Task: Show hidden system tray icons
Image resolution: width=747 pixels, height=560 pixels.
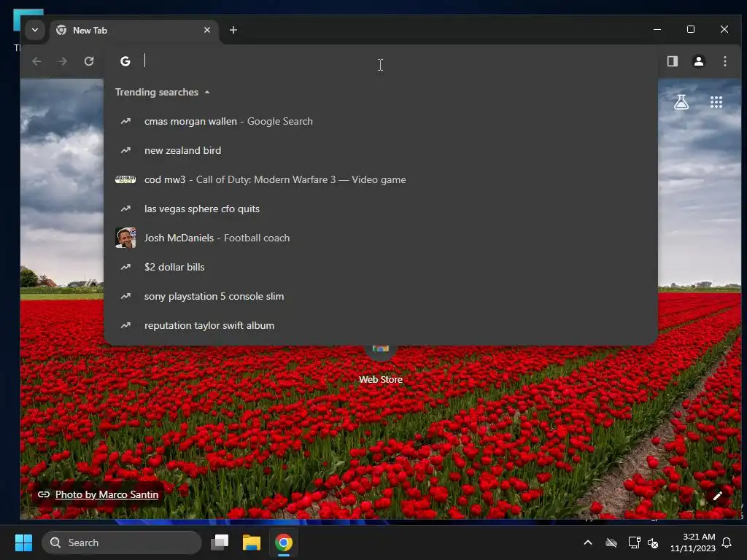Action: click(x=588, y=542)
